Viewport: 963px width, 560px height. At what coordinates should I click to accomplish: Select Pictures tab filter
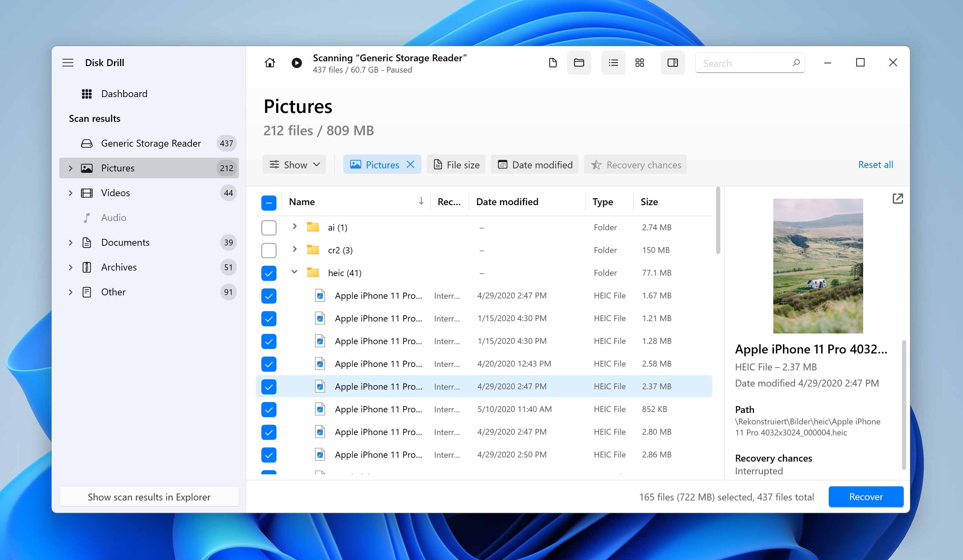pos(381,165)
